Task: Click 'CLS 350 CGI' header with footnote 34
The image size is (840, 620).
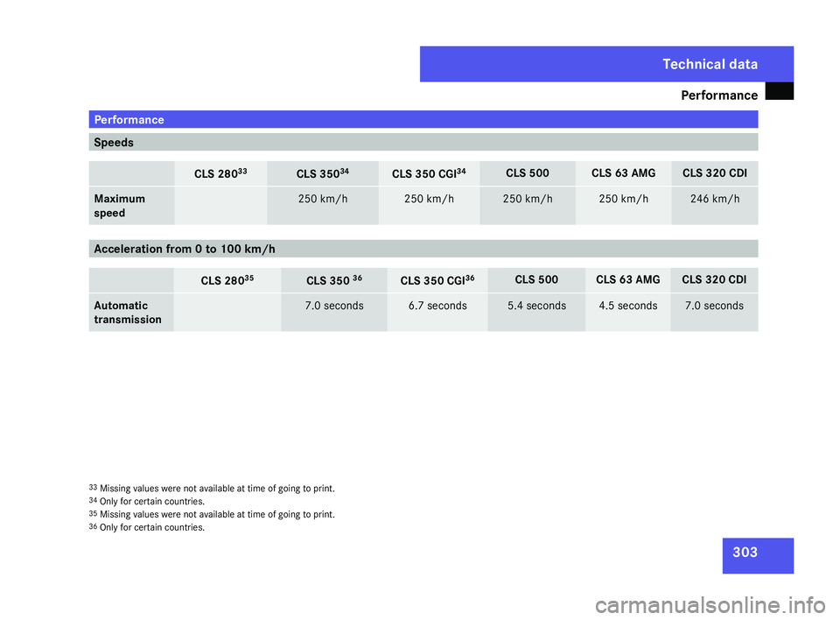Action: 429,173
